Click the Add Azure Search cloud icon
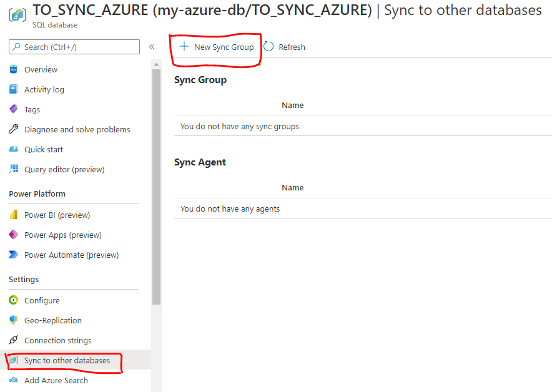 point(13,380)
